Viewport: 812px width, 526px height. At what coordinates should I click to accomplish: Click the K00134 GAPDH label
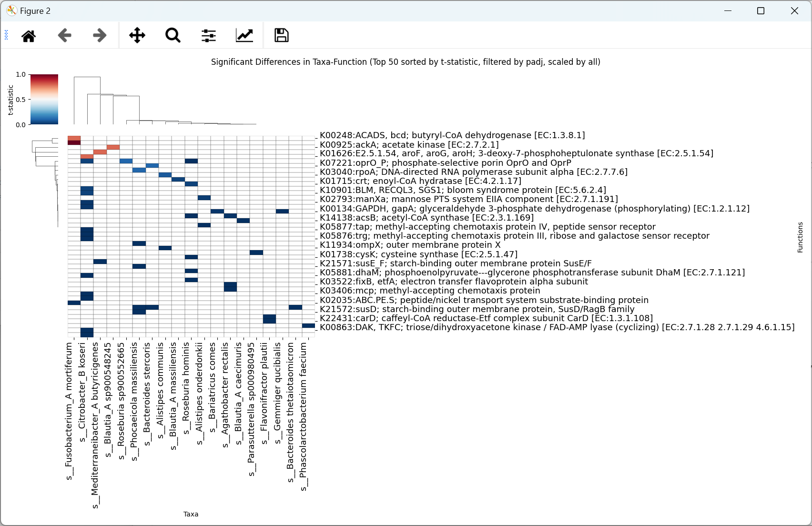pos(535,209)
